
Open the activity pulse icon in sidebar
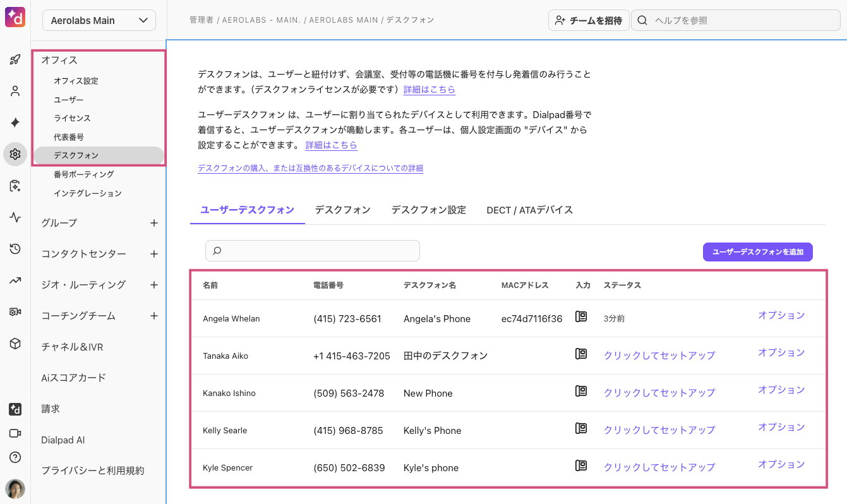tap(15, 217)
